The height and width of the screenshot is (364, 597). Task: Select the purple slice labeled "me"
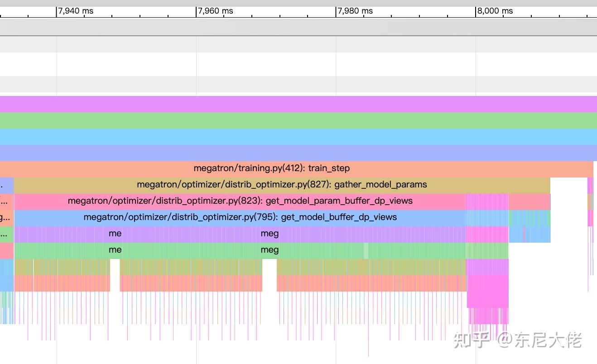pyautogui.click(x=115, y=234)
